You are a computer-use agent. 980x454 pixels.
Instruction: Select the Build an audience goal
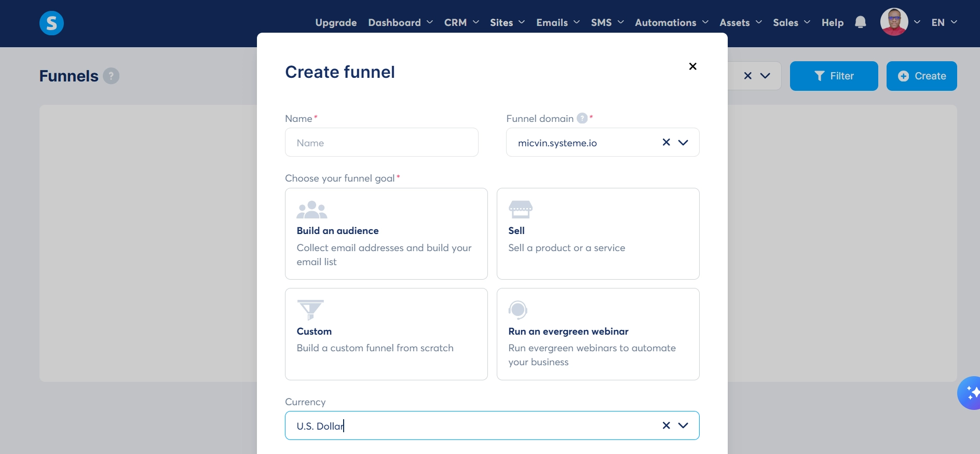coord(386,233)
